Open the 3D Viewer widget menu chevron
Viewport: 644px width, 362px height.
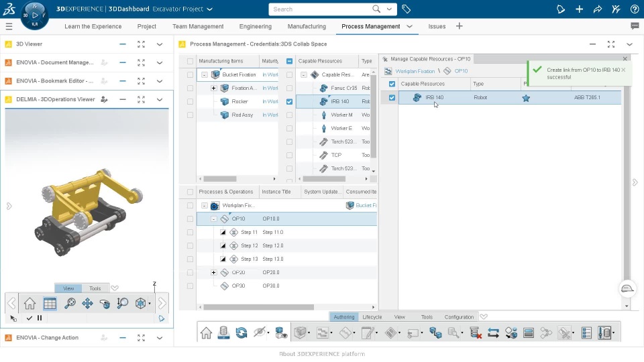(x=160, y=44)
